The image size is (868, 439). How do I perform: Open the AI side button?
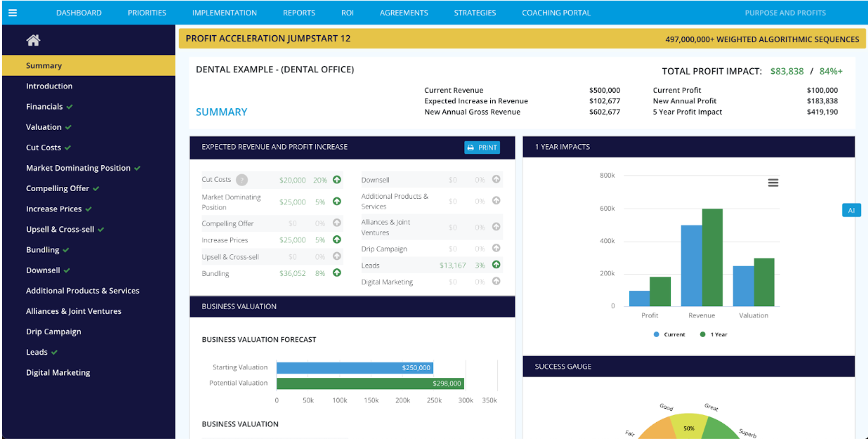pos(851,211)
